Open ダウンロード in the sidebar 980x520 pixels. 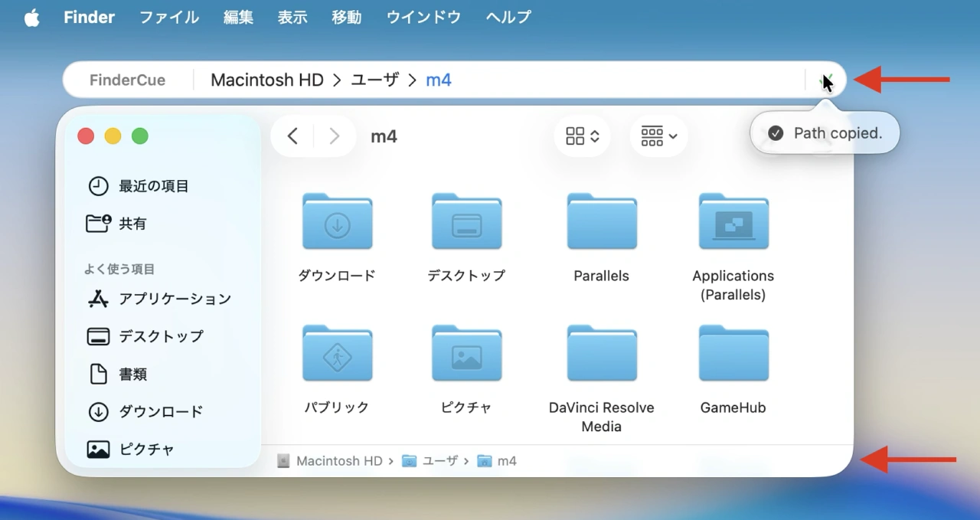[163, 411]
